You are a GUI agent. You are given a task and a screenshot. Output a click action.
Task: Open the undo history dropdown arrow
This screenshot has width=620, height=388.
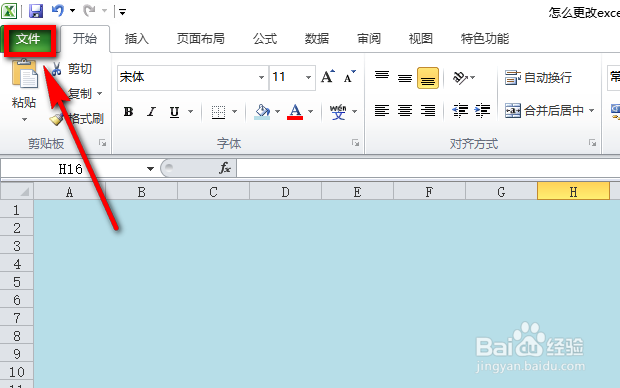[x=72, y=11]
